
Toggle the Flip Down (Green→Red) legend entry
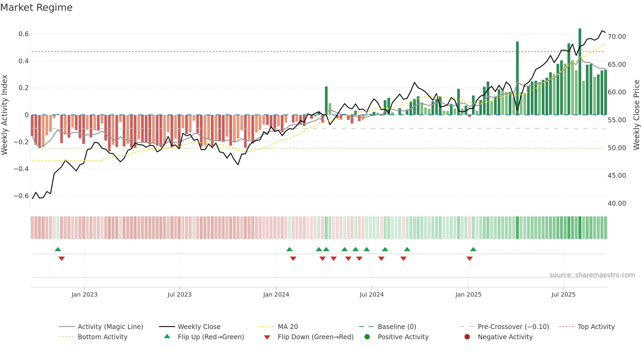[309, 337]
